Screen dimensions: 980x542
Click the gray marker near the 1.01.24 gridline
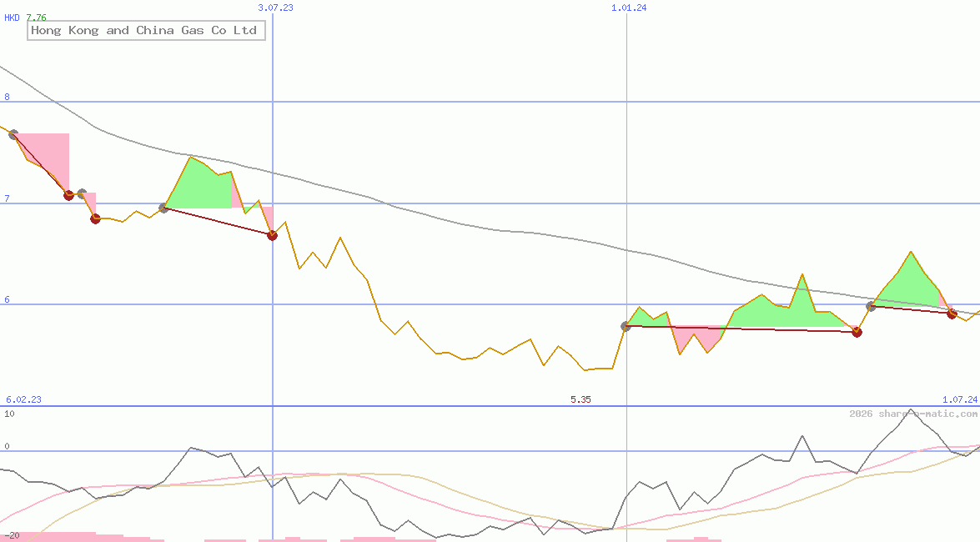point(624,327)
